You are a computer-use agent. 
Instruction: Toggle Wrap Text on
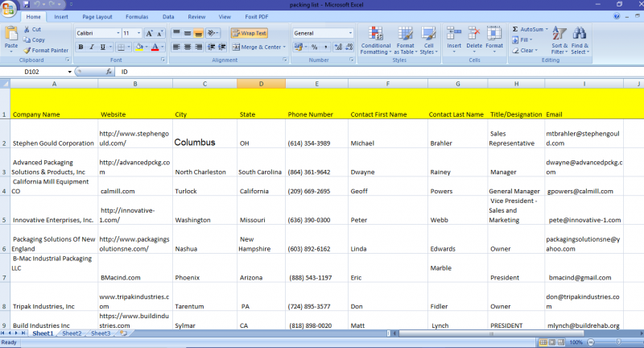pos(249,33)
